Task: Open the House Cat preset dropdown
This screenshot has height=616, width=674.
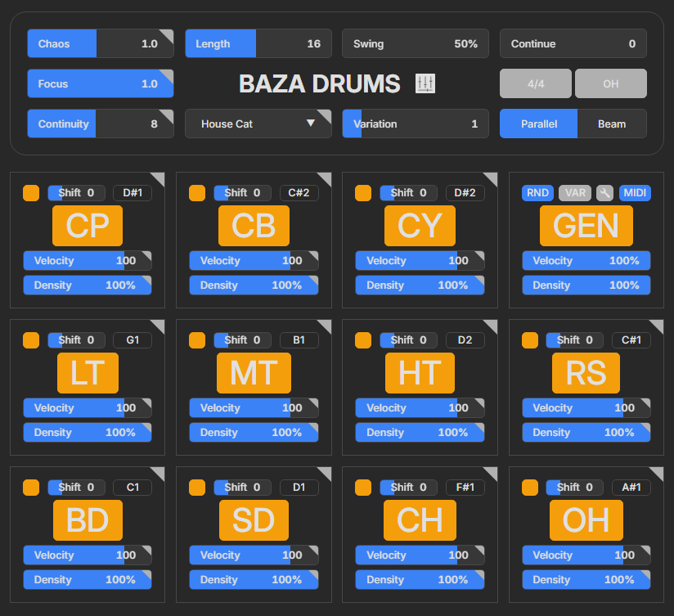Action: click(258, 124)
